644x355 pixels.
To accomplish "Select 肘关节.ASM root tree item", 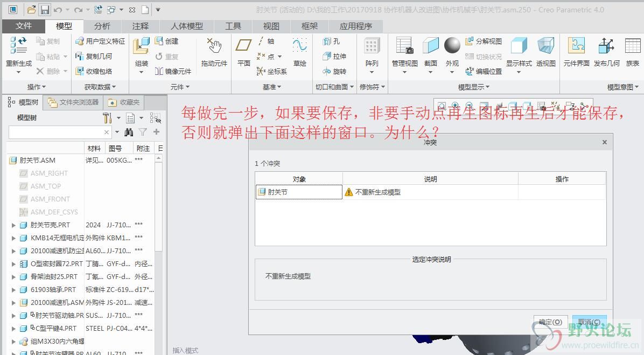I will [32, 160].
